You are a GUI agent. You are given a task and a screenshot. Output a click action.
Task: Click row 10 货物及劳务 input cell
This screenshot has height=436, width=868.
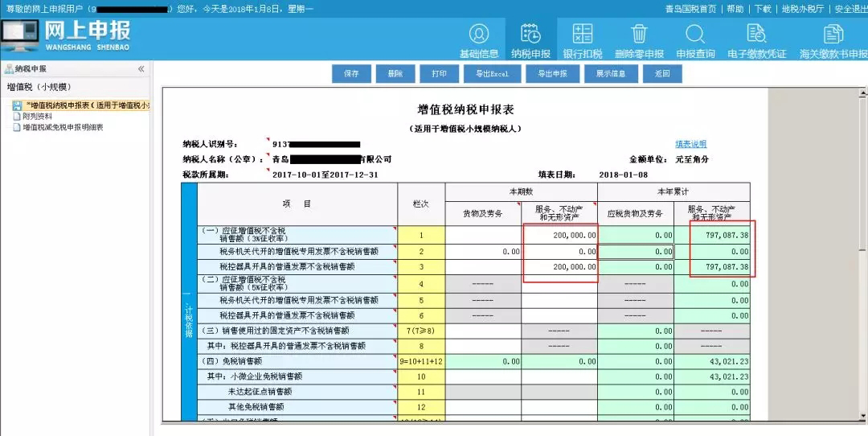(x=483, y=376)
